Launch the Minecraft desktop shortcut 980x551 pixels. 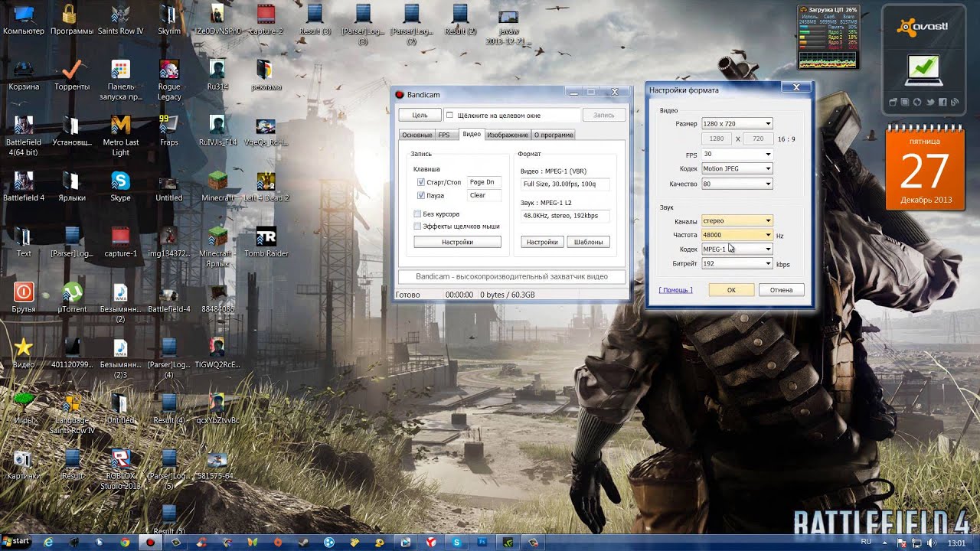point(217,186)
